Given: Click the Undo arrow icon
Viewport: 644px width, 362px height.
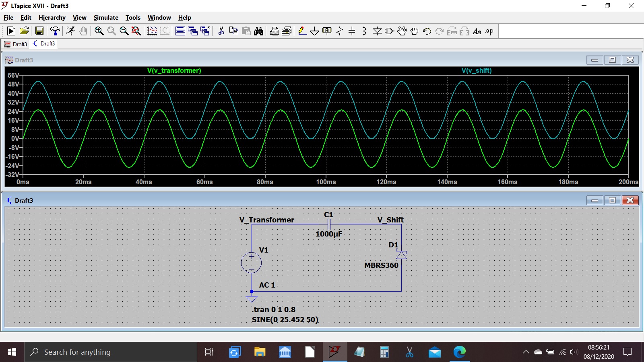Looking at the screenshot, I should (x=427, y=31).
